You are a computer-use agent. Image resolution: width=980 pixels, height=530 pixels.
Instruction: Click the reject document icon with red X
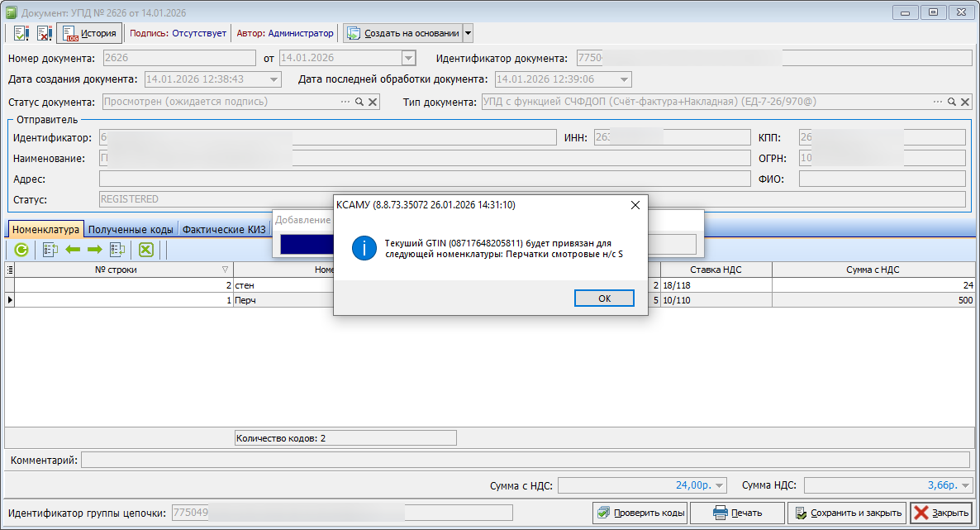tap(45, 33)
